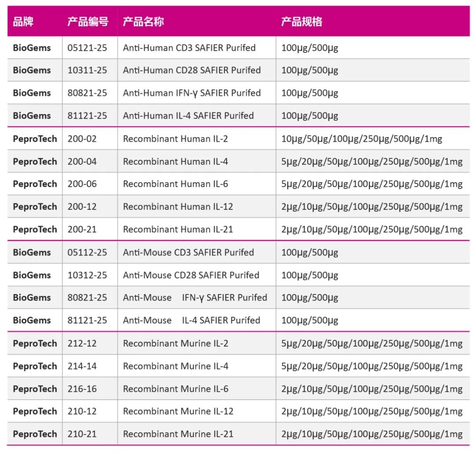Select the Recombinant Murine IL-21 product name
The image size is (476, 454).
tap(178, 434)
